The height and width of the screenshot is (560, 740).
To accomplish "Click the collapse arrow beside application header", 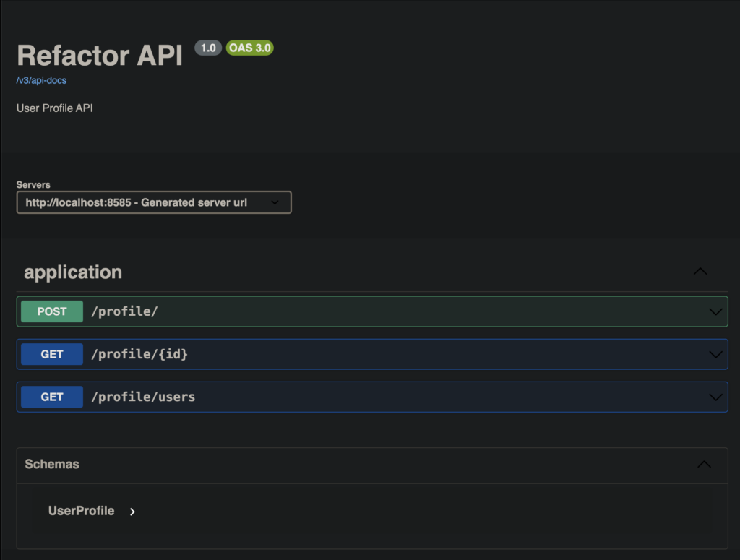I will [700, 271].
